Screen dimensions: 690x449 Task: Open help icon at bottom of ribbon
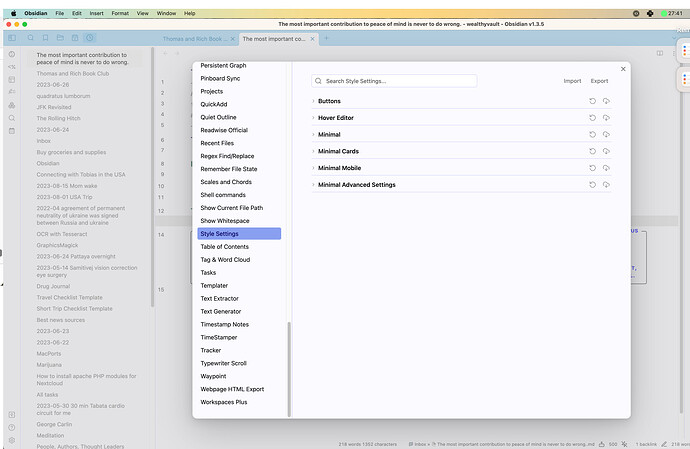tap(12, 427)
